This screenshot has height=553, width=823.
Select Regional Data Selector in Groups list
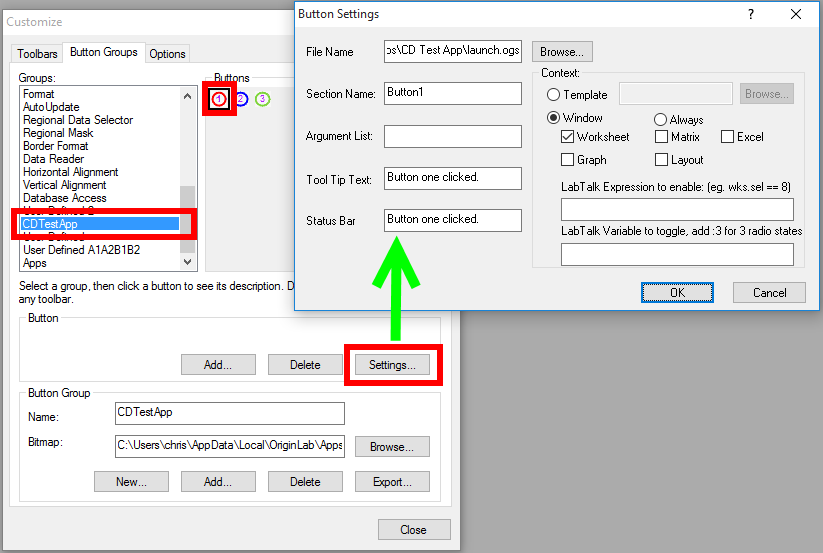point(78,120)
